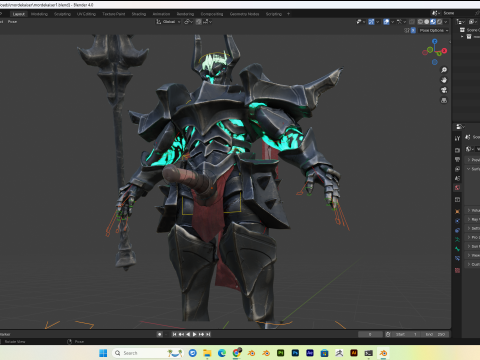Click the red X axis on navigation gizmo

point(444,51)
